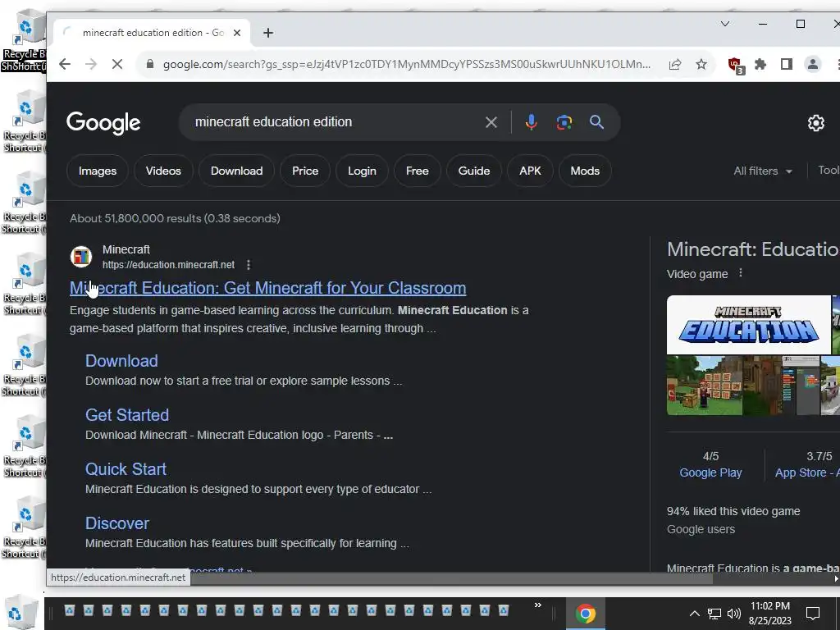The image size is (840, 630).
Task: Select the Login filter chip
Action: (362, 171)
